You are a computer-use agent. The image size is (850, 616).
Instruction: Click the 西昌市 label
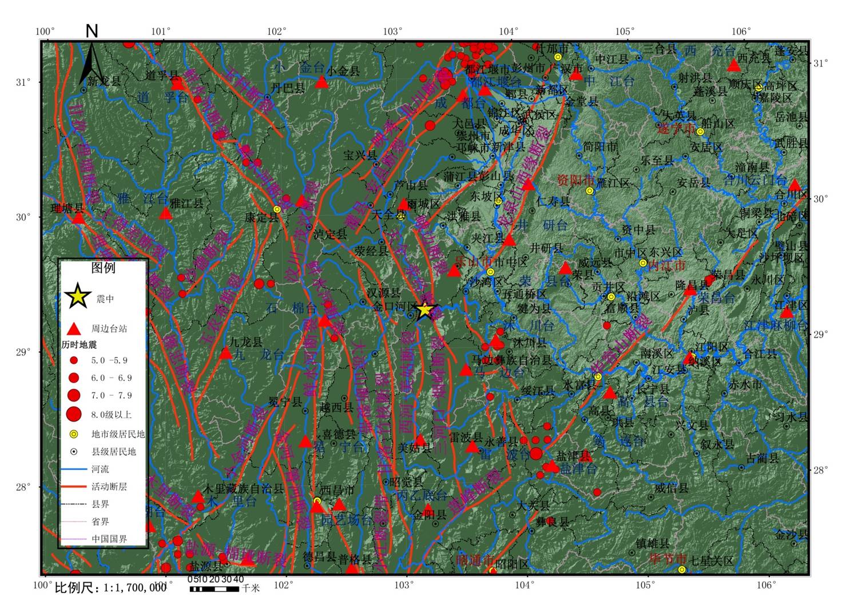(x=337, y=491)
